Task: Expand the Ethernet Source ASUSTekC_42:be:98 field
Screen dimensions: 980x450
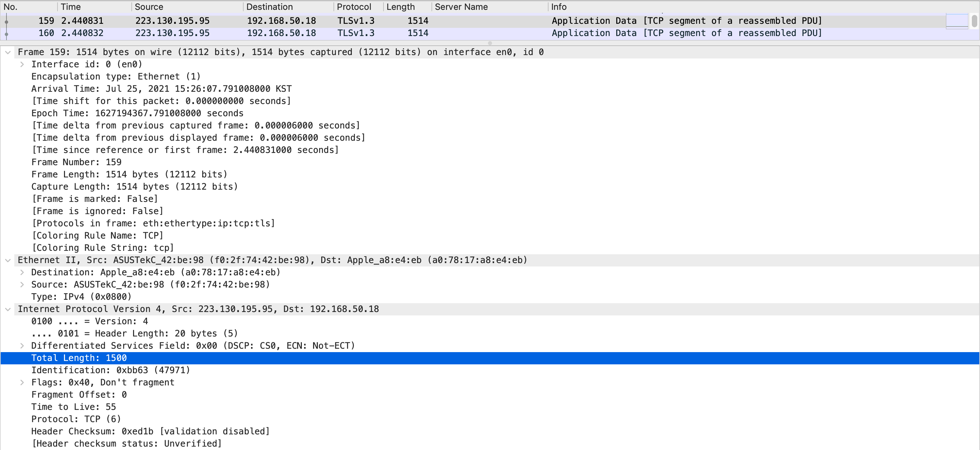Action: 22,285
